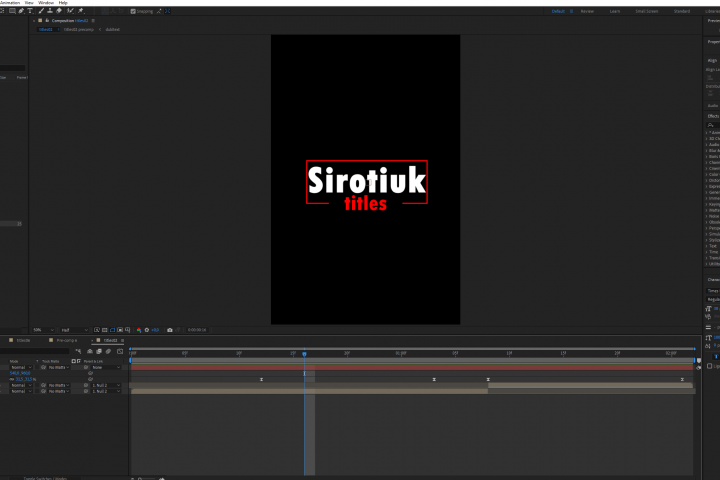The width and height of the screenshot is (720, 480).
Task: Open the Help menu
Action: pos(63,3)
